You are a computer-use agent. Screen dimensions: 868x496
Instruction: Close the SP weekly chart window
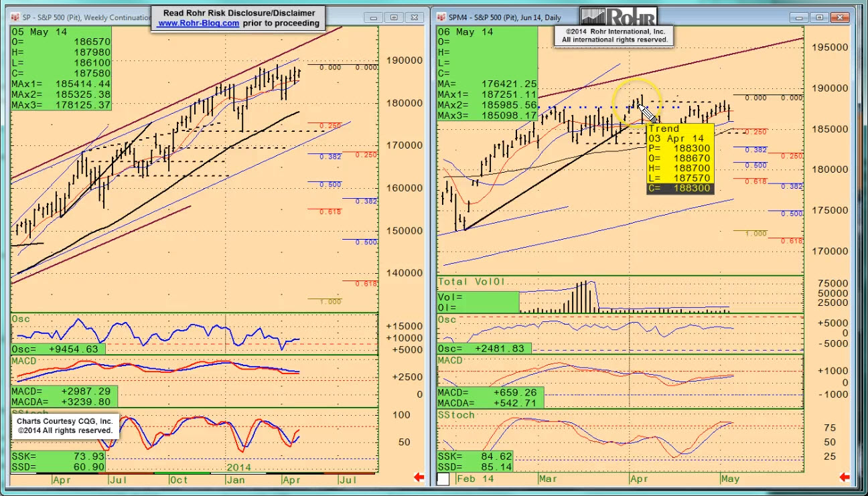pyautogui.click(x=415, y=17)
